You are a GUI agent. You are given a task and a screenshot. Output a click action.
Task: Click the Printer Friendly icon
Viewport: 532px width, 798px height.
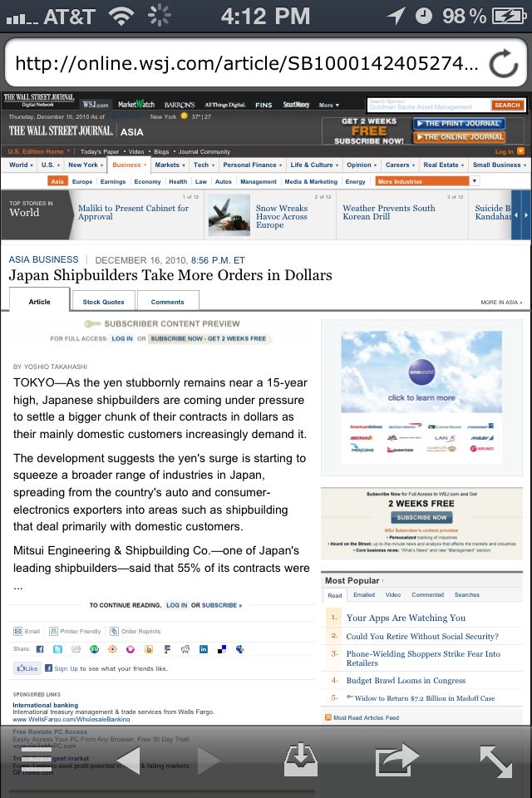point(53,631)
